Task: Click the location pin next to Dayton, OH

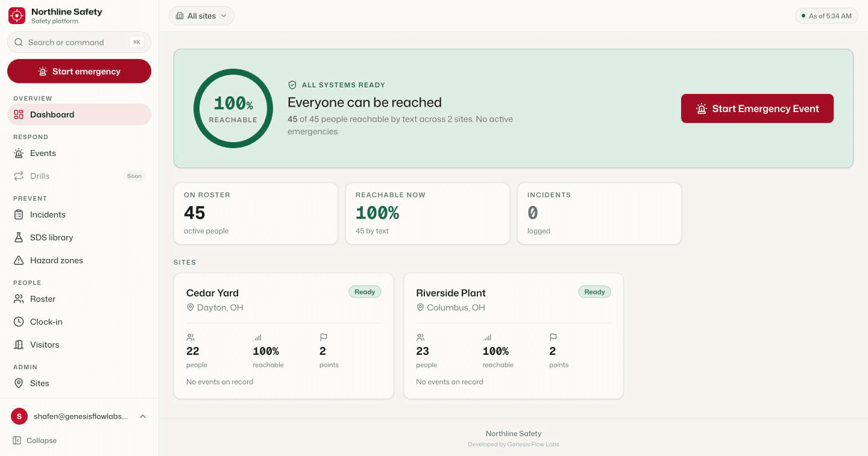Action: [190, 307]
